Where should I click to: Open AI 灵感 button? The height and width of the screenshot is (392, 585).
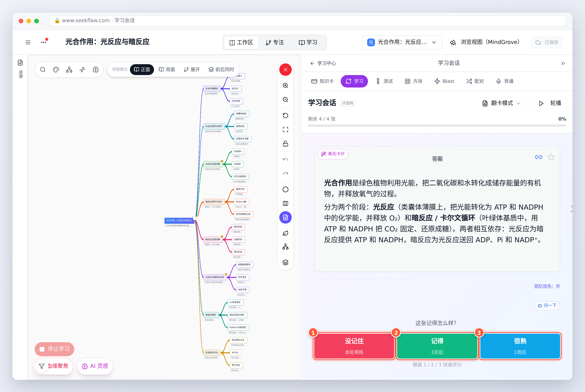[95, 366]
